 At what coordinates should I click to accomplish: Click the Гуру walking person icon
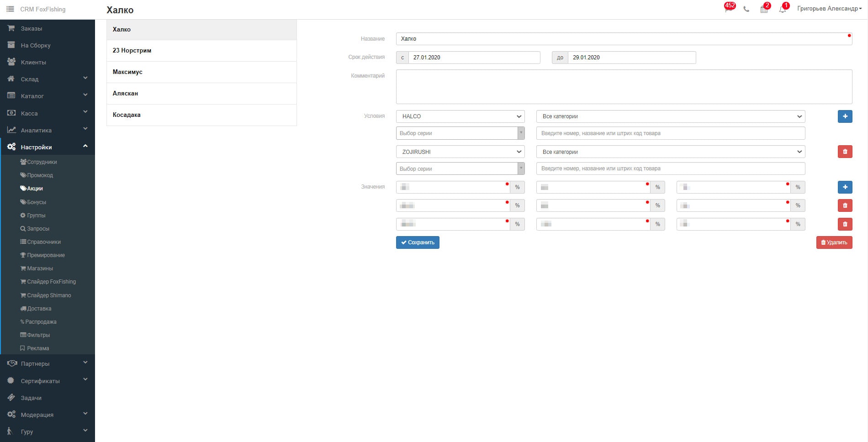pyautogui.click(x=10, y=431)
